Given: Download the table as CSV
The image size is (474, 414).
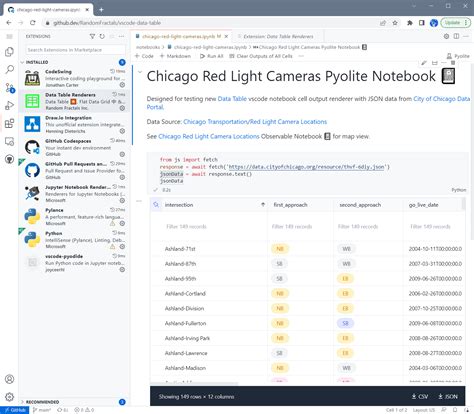Looking at the screenshot, I should coord(420,396).
